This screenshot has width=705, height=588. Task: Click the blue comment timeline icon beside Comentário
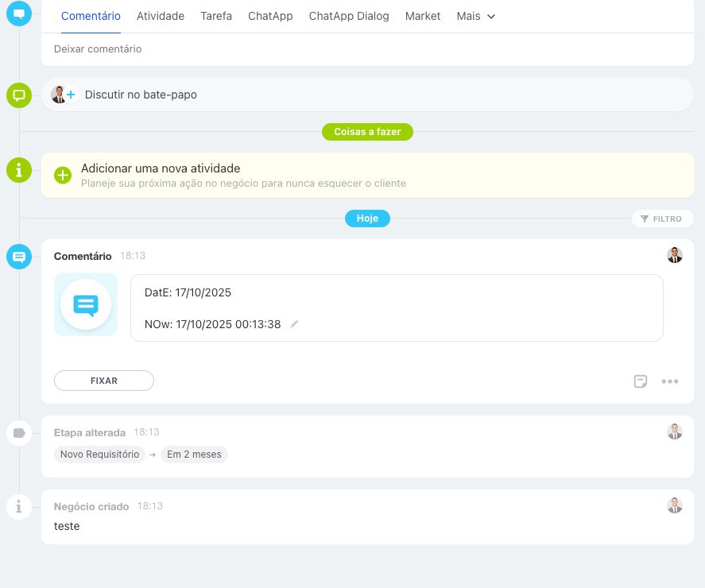click(19, 257)
